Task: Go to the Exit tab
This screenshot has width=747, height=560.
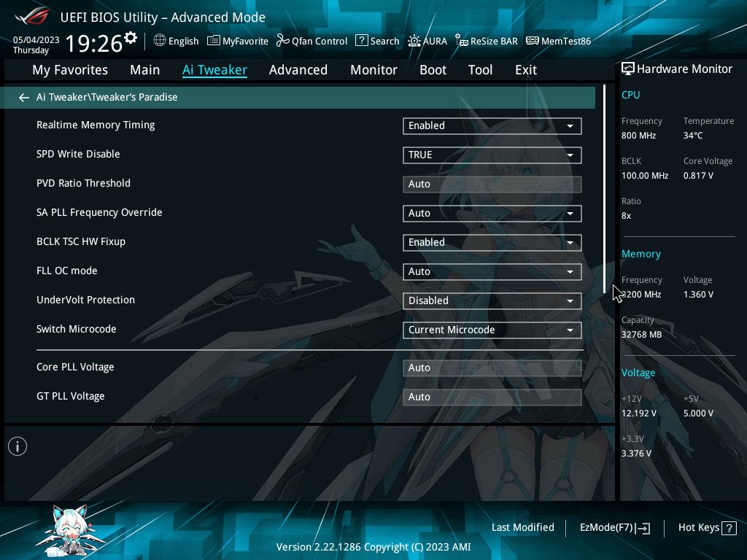Action: [526, 70]
